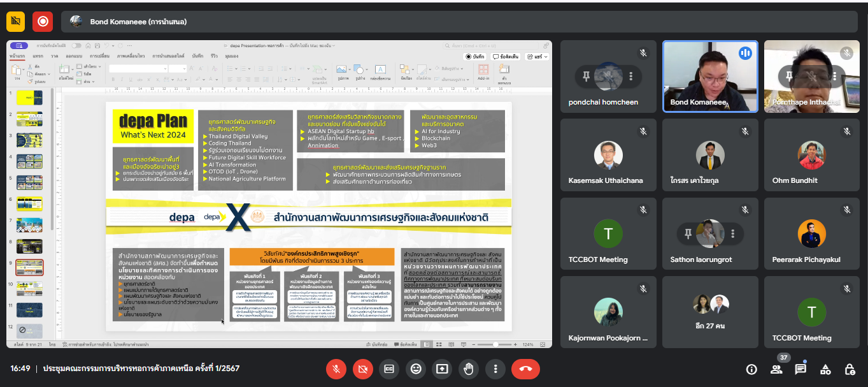
Task: Raise your hand in the meeting
Action: 469,369
